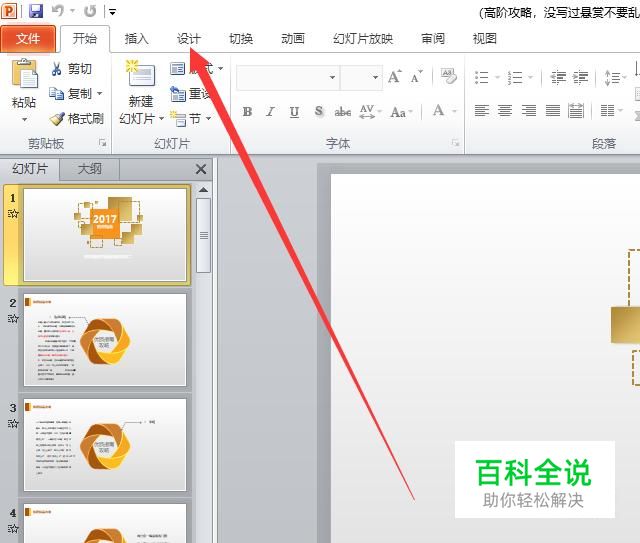Click the font color A button
The height and width of the screenshot is (543, 640).
[x=438, y=111]
